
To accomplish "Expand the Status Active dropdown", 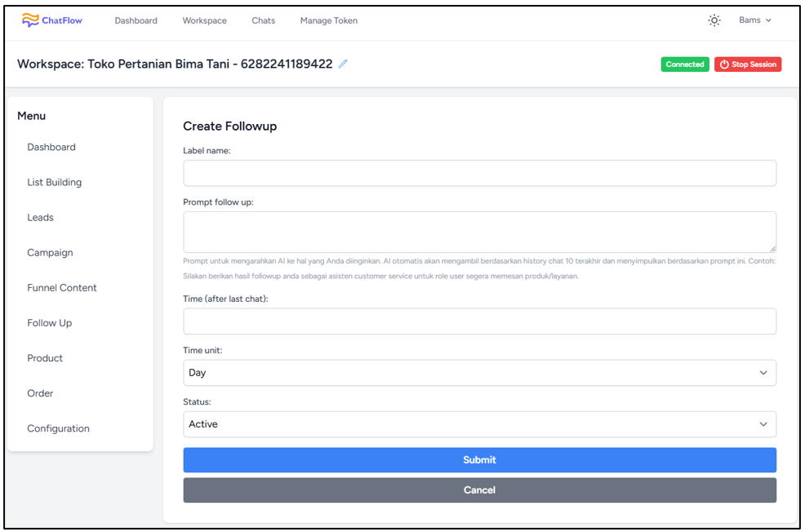I will click(479, 424).
